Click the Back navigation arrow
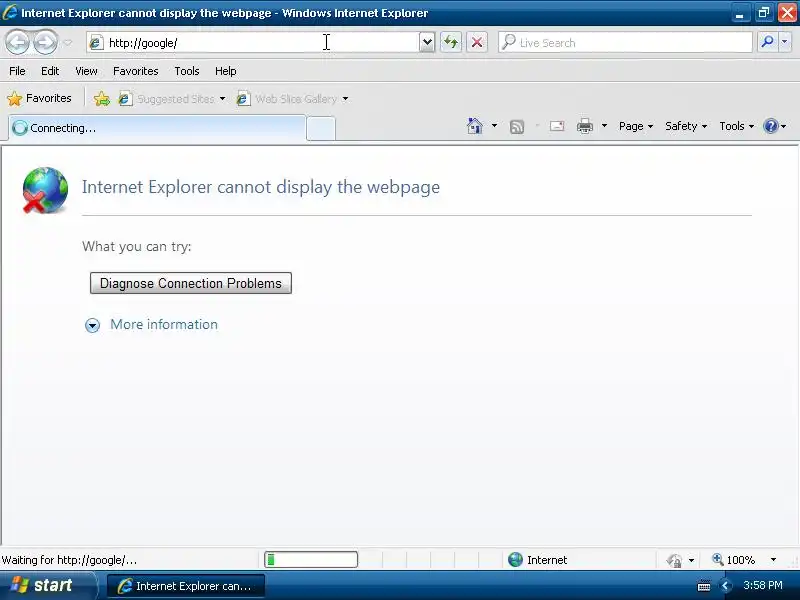800x600 pixels. click(18, 42)
